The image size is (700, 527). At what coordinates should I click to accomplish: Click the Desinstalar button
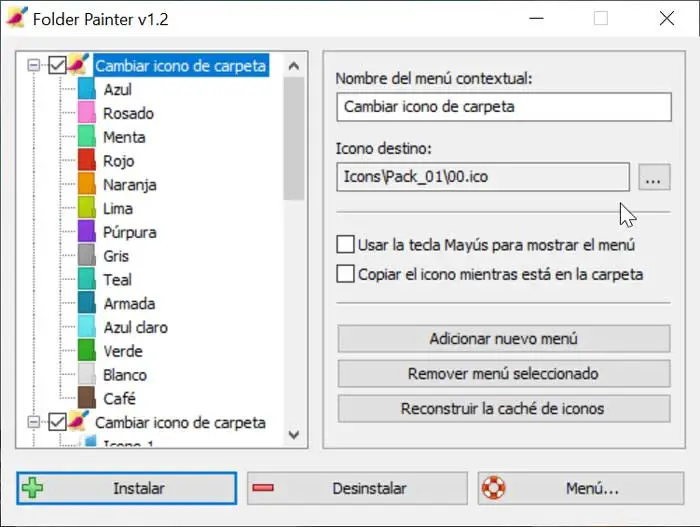[357, 488]
